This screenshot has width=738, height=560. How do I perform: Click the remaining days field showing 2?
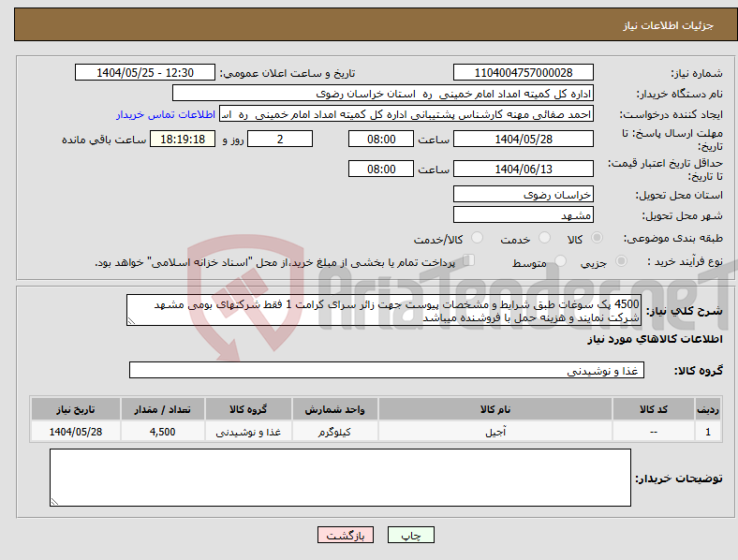pyautogui.click(x=280, y=139)
